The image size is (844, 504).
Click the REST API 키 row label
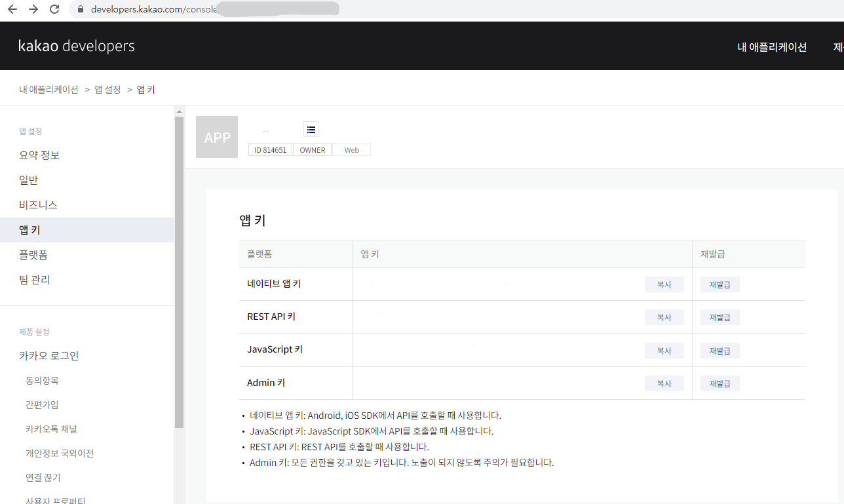point(271,317)
